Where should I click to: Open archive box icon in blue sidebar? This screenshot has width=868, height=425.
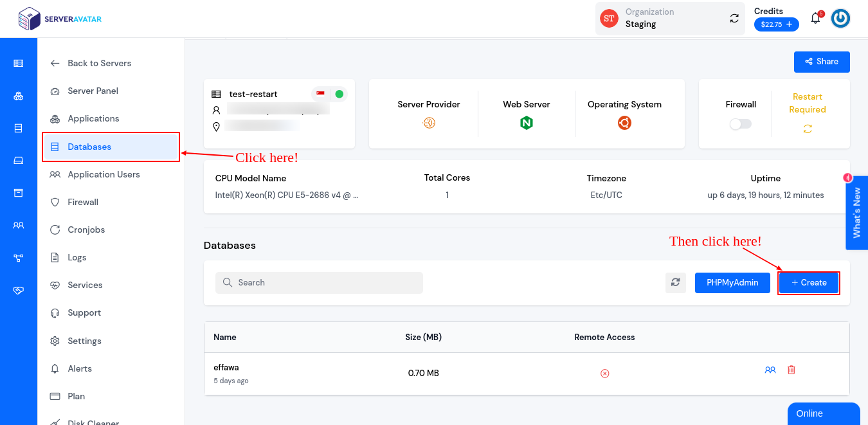pyautogui.click(x=19, y=193)
